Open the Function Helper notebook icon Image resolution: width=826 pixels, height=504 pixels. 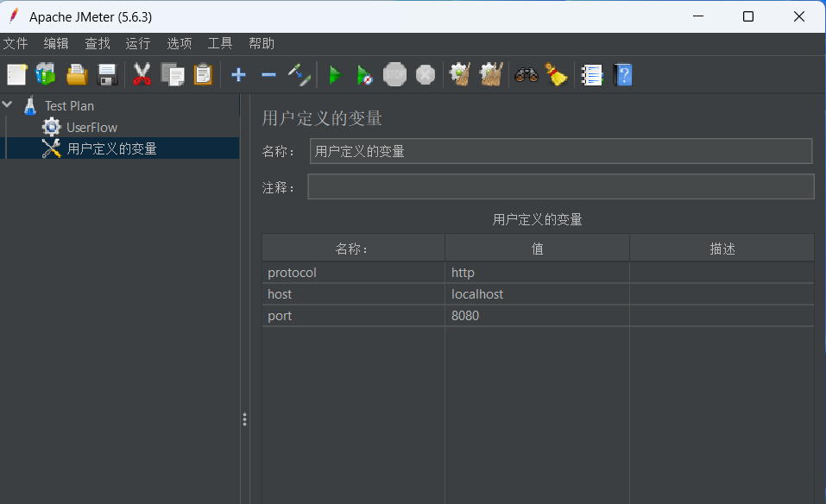tap(592, 75)
